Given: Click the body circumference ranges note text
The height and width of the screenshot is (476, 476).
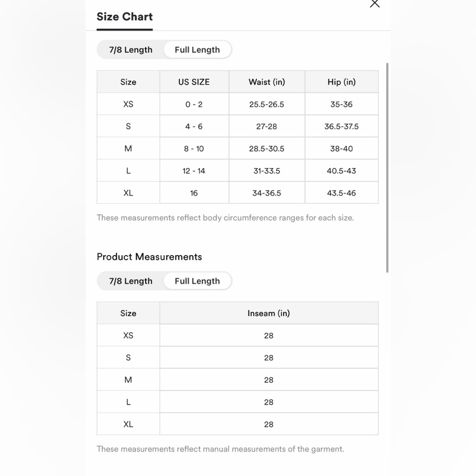Looking at the screenshot, I should pyautogui.click(x=225, y=218).
